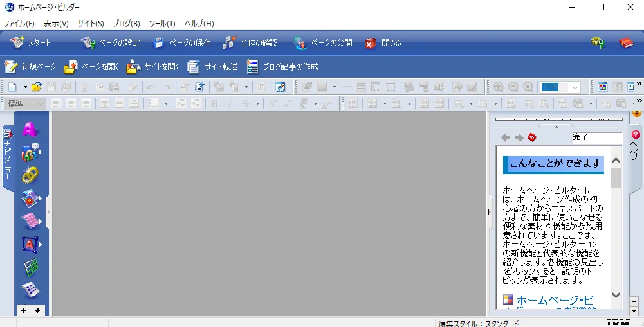The image size is (644, 327).
Task: Click the help panel scrollbar up arrow
Action: click(x=616, y=161)
